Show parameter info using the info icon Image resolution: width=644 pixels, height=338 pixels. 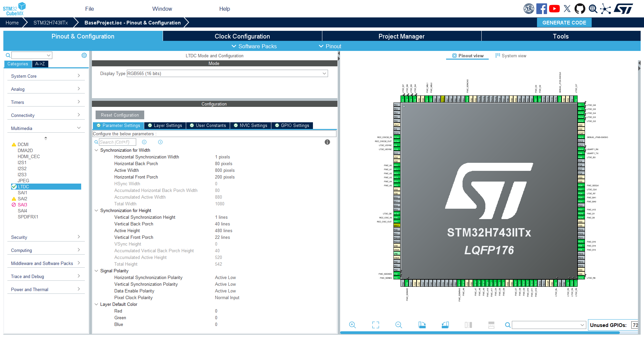327,142
